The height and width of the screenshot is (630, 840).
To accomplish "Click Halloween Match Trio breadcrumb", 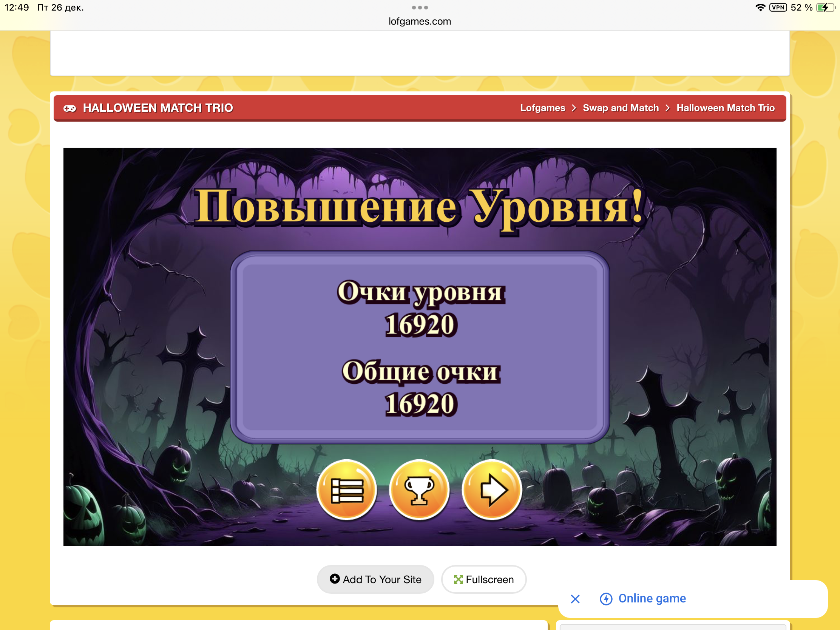I will pos(725,108).
